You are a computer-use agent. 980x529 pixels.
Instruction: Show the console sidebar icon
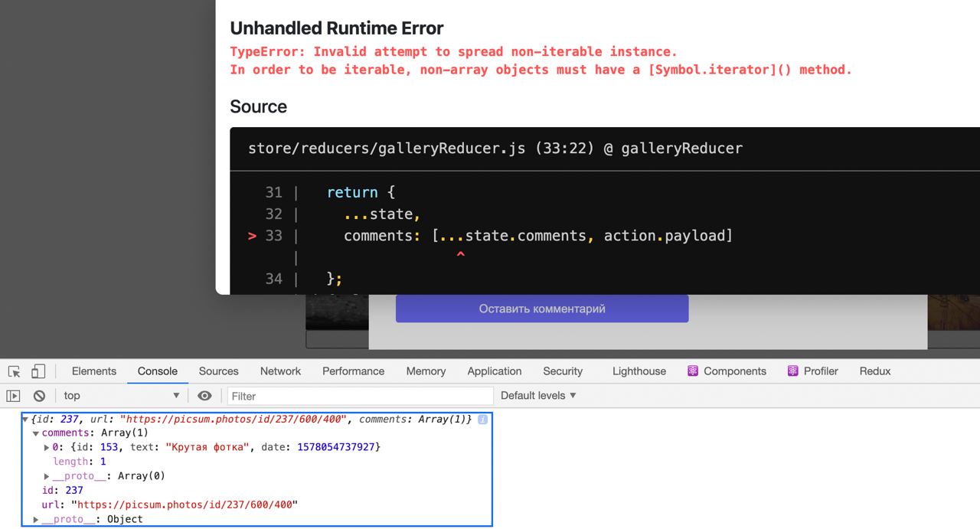[14, 396]
